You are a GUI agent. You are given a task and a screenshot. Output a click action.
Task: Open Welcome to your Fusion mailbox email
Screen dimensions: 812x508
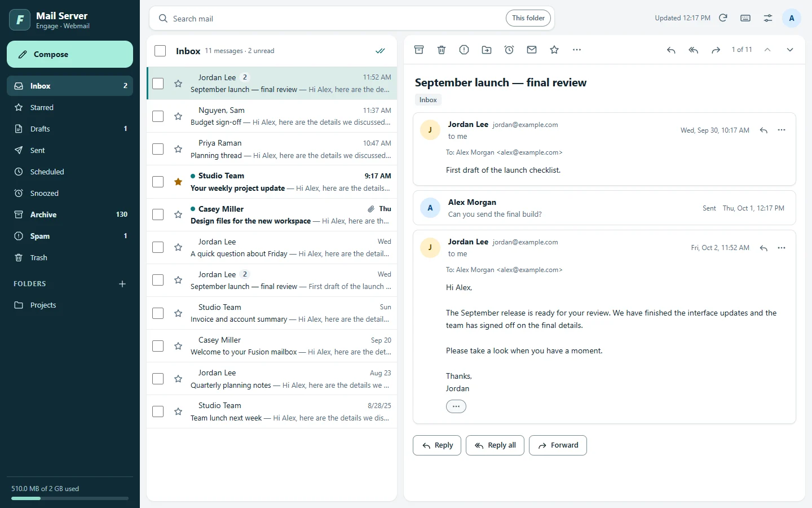(x=272, y=346)
